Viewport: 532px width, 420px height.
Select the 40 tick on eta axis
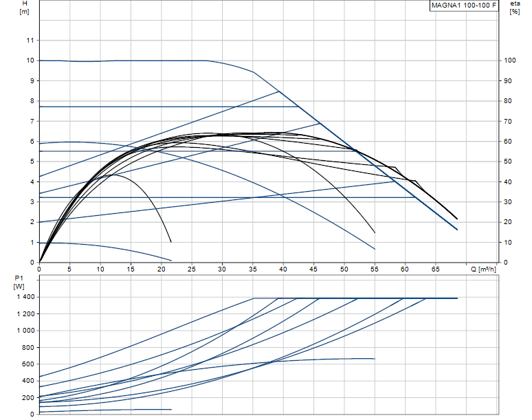tap(507, 182)
